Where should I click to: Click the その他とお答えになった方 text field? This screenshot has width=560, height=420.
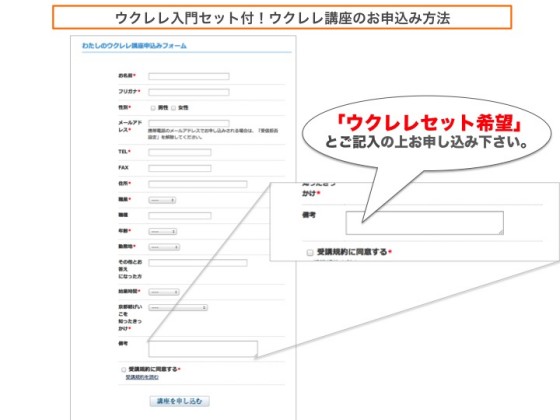click(x=198, y=263)
